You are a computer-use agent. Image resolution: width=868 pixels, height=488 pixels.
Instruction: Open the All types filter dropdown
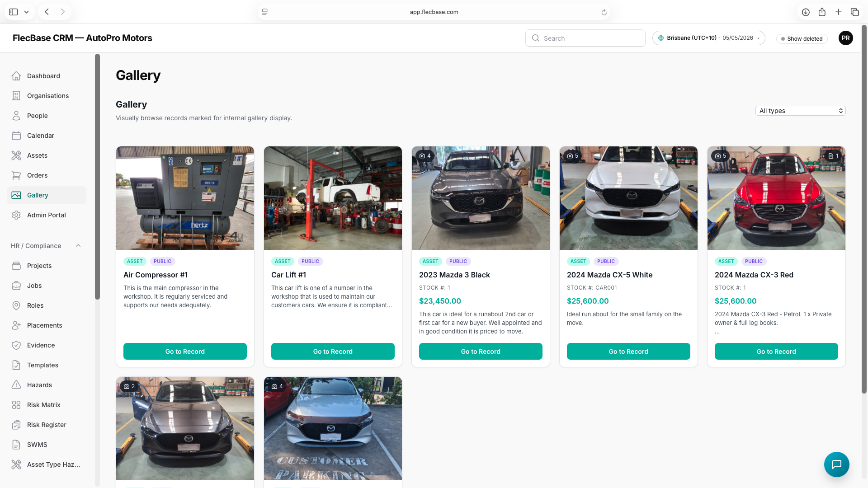point(800,111)
